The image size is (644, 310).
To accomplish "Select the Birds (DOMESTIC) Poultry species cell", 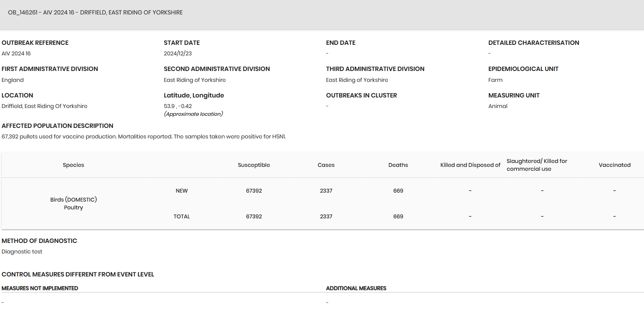I will [73, 204].
